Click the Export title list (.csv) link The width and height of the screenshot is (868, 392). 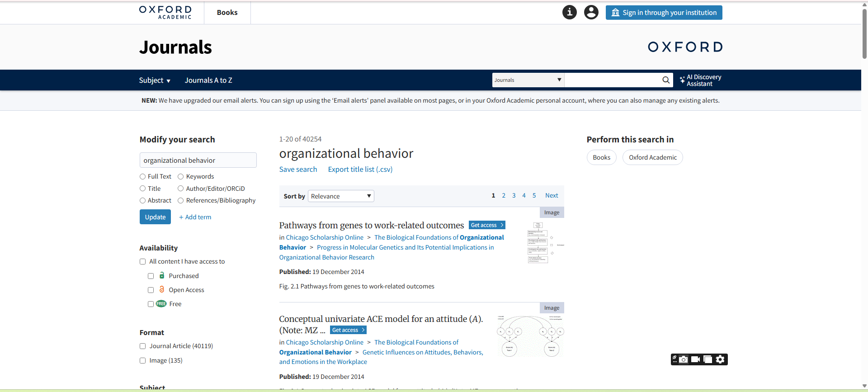360,170
